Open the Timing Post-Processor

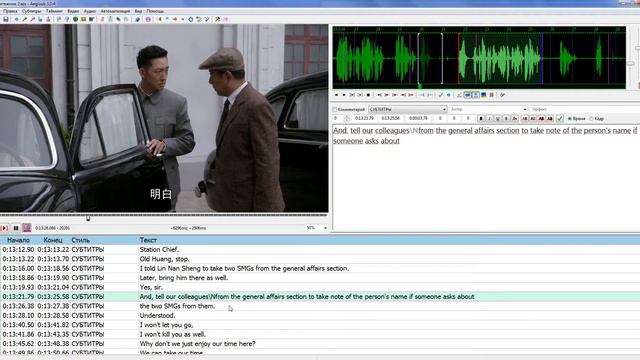191,19
